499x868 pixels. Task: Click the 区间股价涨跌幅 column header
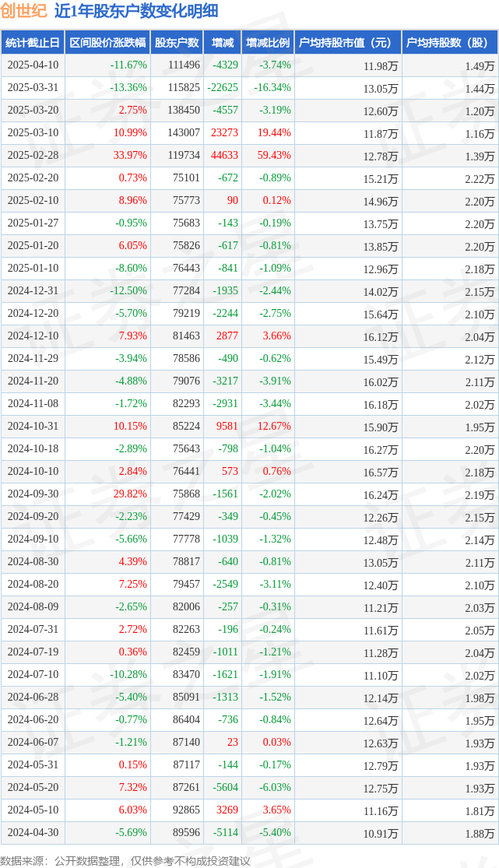pyautogui.click(x=107, y=43)
